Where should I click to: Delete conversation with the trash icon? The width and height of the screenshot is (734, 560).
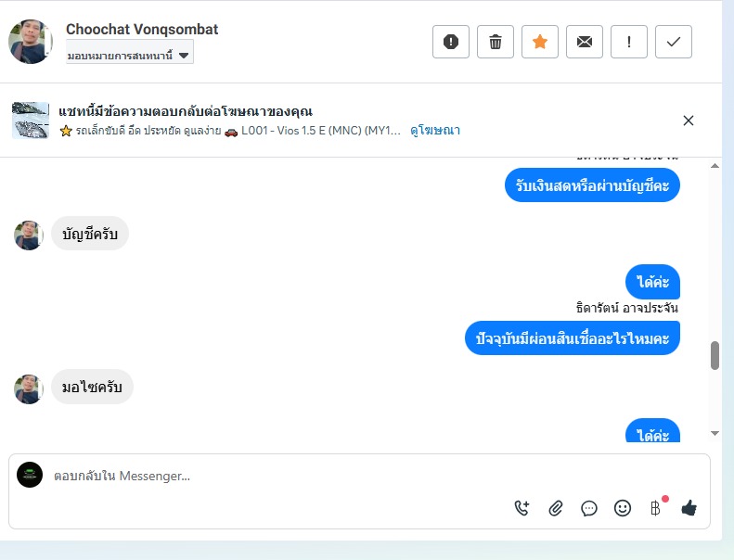(x=496, y=42)
